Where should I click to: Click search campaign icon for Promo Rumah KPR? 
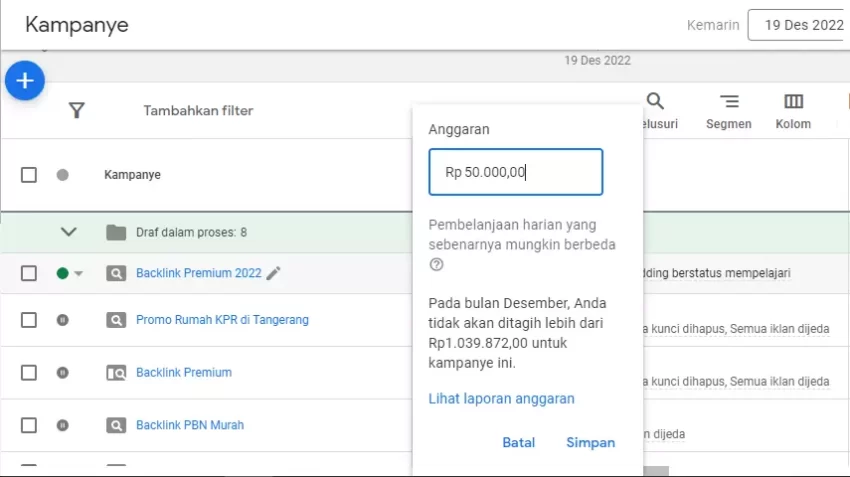pyautogui.click(x=116, y=320)
